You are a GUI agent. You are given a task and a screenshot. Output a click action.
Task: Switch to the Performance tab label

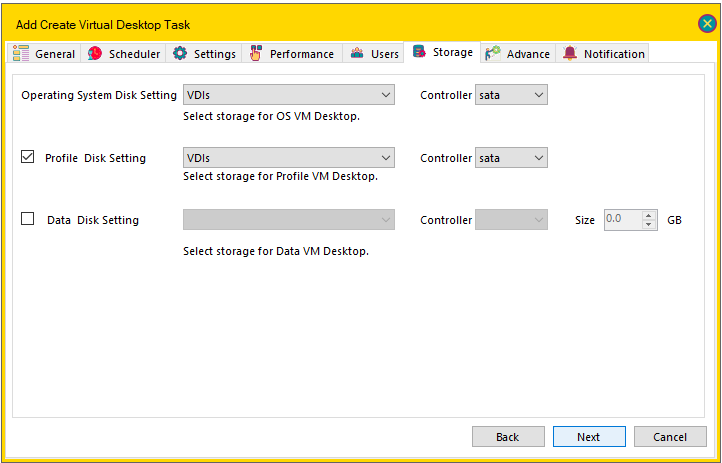pos(302,54)
